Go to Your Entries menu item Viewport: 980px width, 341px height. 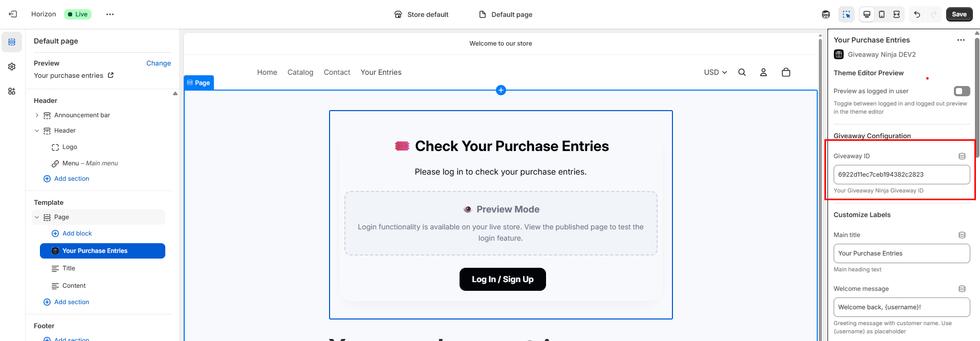point(381,72)
